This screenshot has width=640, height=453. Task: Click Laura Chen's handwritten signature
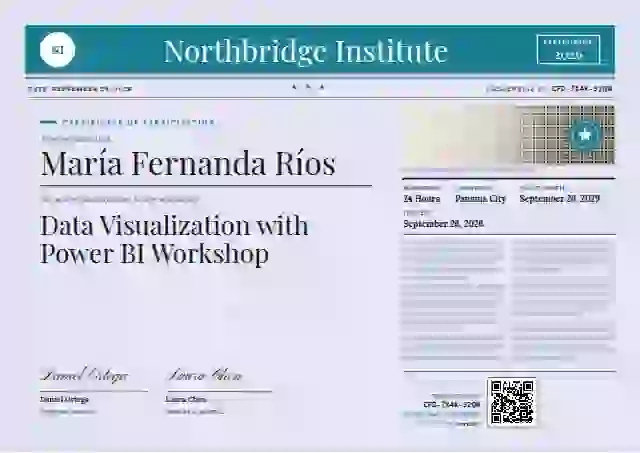pyautogui.click(x=205, y=375)
